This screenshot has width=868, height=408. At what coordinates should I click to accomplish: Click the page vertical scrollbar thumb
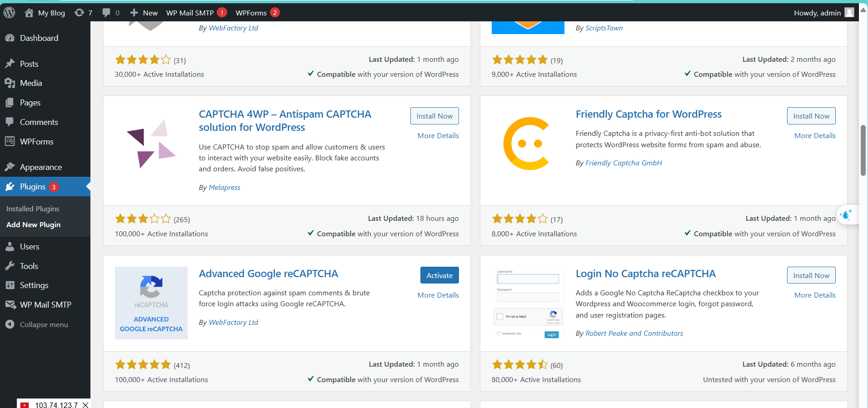[863, 150]
